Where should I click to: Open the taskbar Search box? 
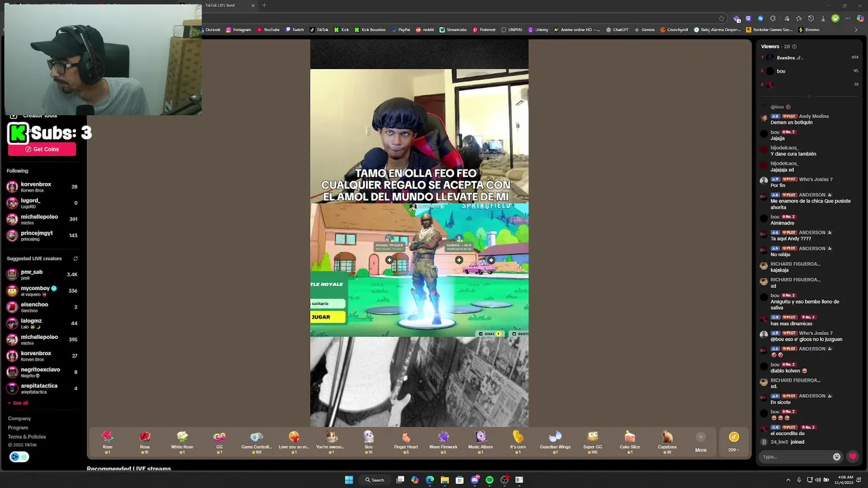click(x=374, y=480)
